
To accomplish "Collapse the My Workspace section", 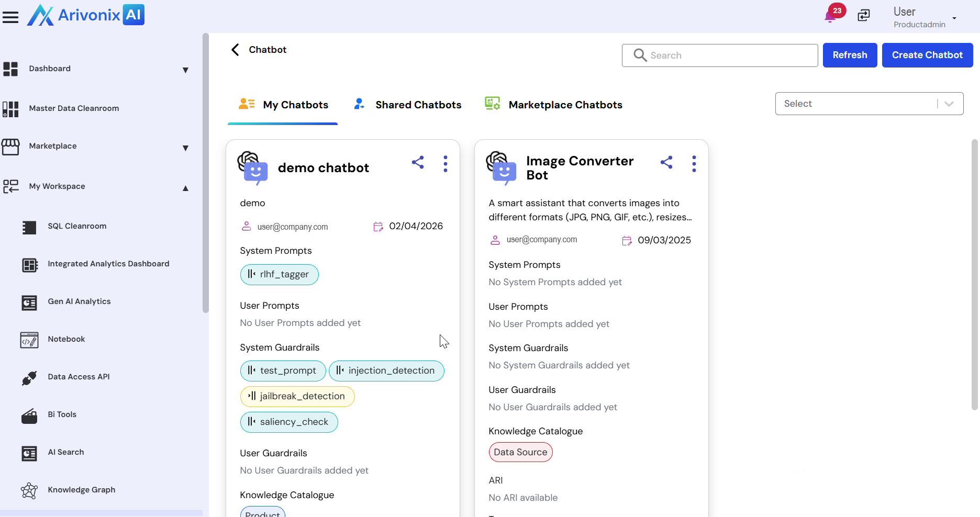I will click(x=185, y=188).
